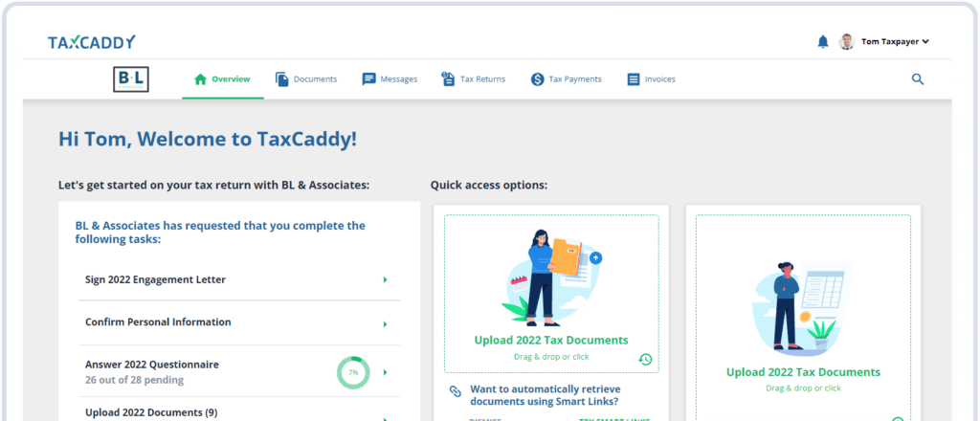The width and height of the screenshot is (980, 421).
Task: Click the 7% questionnaire progress ring
Action: pyautogui.click(x=353, y=372)
